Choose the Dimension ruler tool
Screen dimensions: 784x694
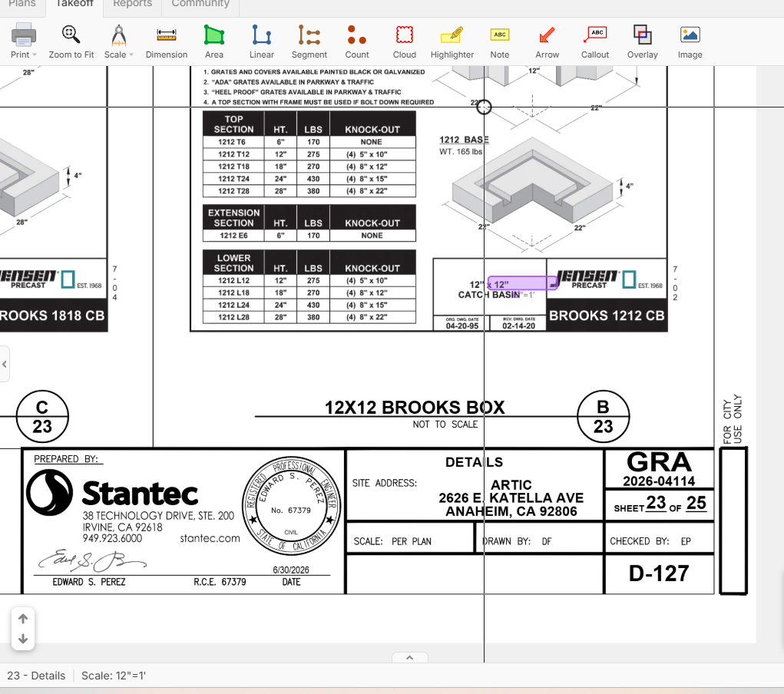pyautogui.click(x=167, y=35)
